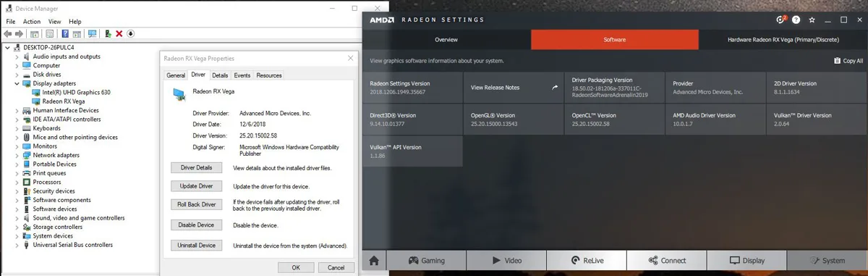Click the Radeon Settings help question mark icon

[796, 20]
